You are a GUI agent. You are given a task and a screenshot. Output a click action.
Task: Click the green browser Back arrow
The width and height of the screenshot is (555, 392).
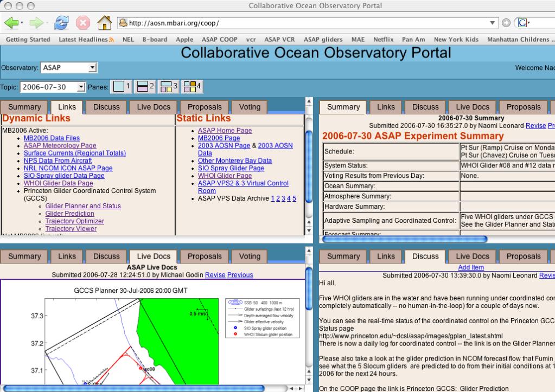[x=11, y=23]
